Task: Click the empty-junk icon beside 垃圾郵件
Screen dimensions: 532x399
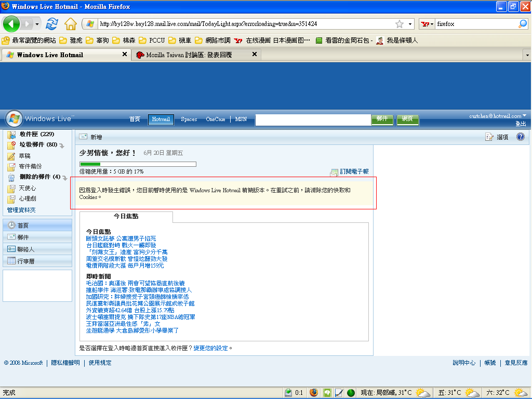Action: [x=62, y=146]
